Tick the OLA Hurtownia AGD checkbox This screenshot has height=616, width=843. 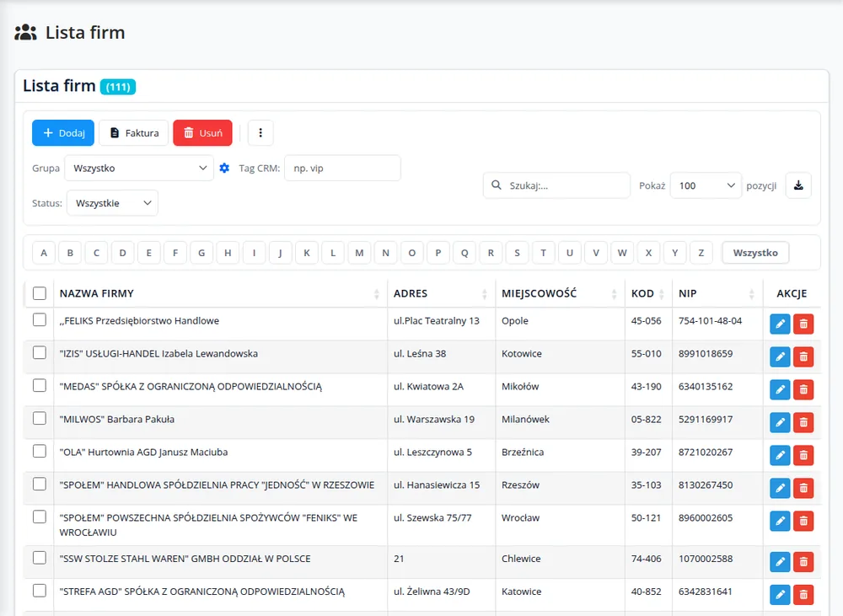click(40, 451)
